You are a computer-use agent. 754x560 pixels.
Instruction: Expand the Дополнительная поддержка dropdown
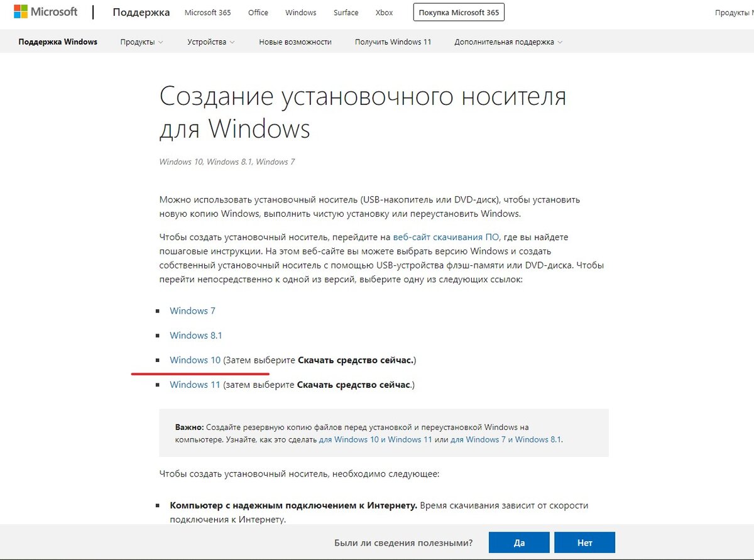click(x=508, y=42)
